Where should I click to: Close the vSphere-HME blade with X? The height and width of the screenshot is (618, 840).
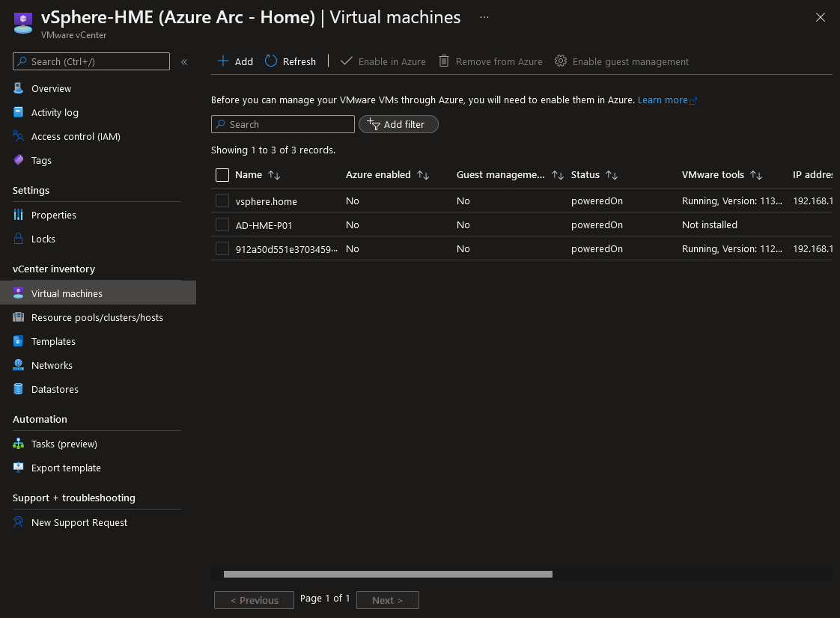(821, 17)
